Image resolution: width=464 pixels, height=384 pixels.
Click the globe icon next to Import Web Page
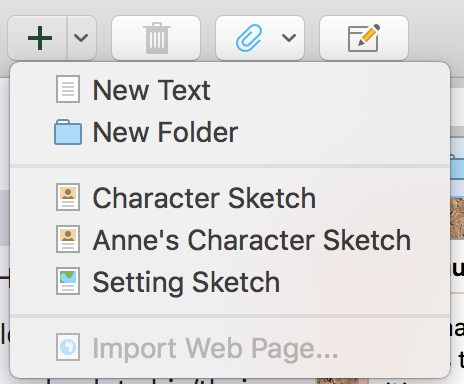pos(68,347)
